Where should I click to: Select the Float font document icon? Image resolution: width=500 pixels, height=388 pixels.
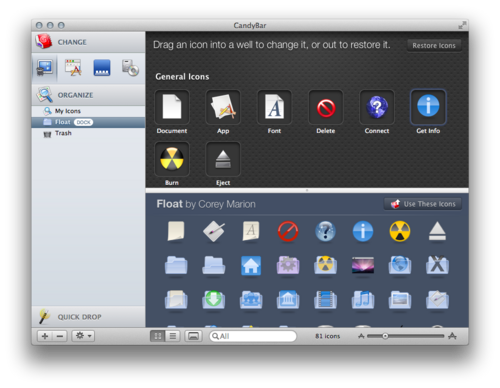tap(251, 231)
